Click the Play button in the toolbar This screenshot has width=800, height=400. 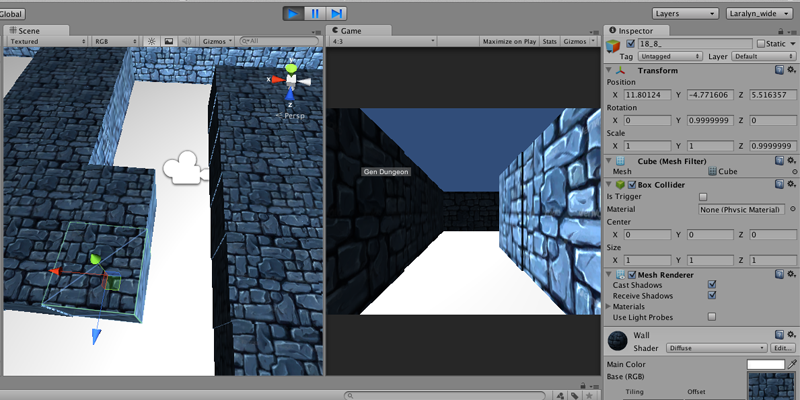pos(293,13)
